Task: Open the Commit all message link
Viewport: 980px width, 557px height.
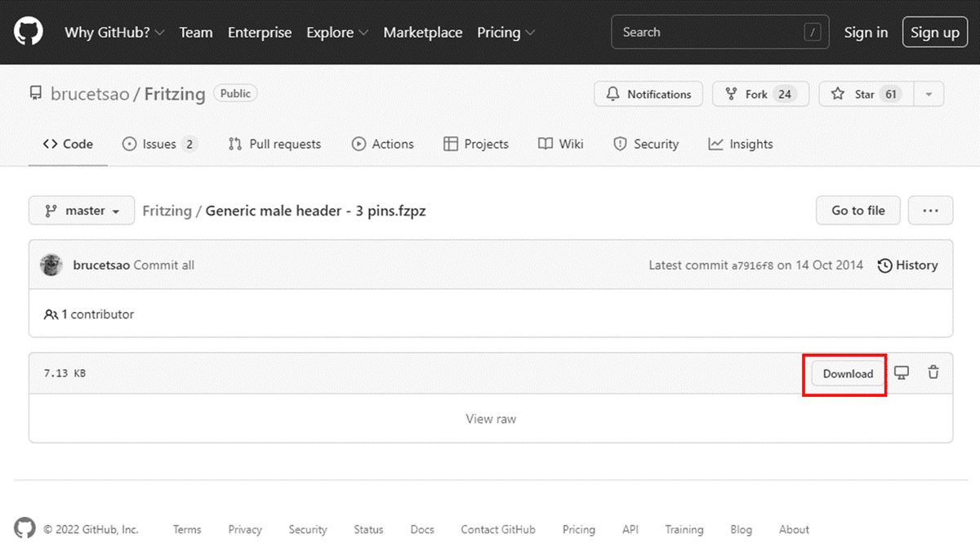Action: (x=164, y=265)
